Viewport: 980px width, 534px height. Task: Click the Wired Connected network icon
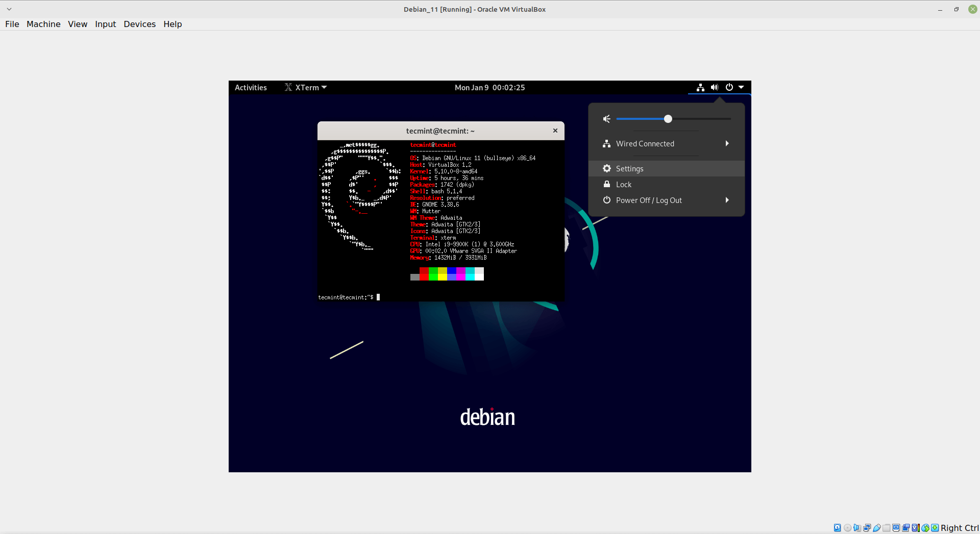[607, 144]
